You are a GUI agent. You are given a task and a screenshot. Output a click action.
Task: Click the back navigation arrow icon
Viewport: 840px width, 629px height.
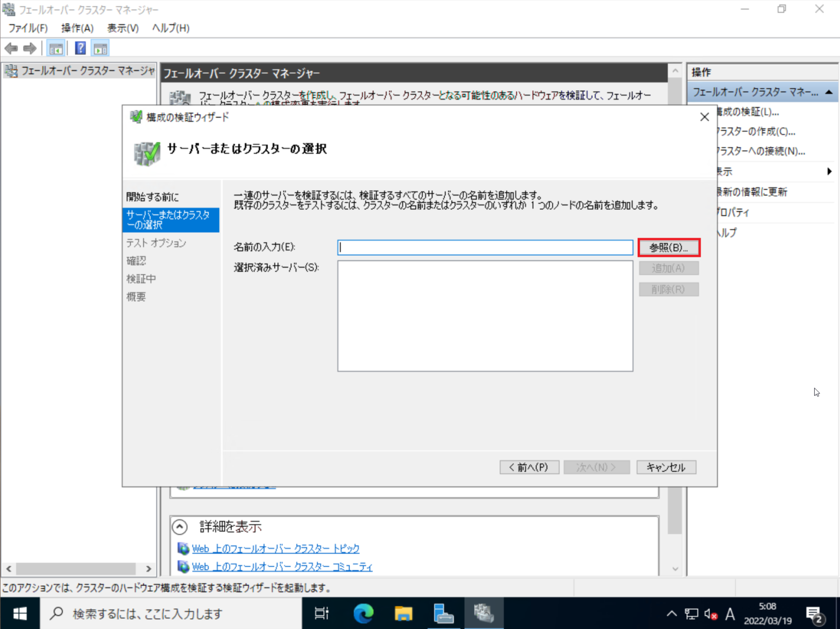[11, 48]
